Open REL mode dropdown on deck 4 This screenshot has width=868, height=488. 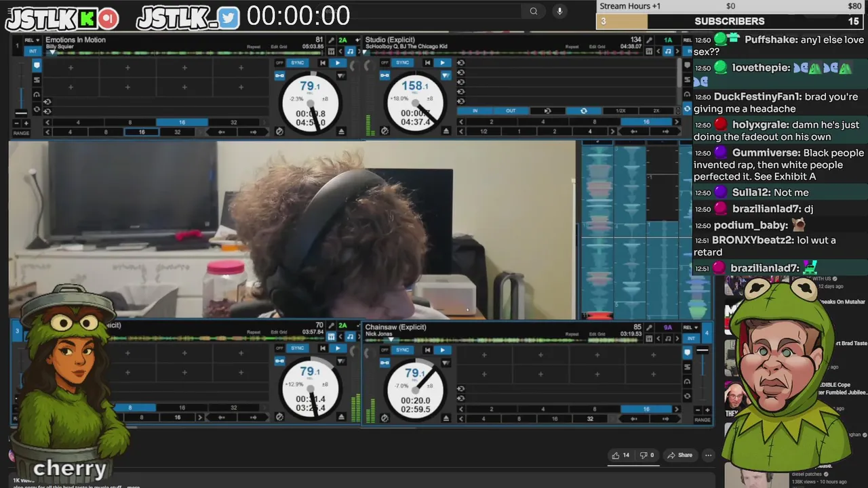[691, 327]
